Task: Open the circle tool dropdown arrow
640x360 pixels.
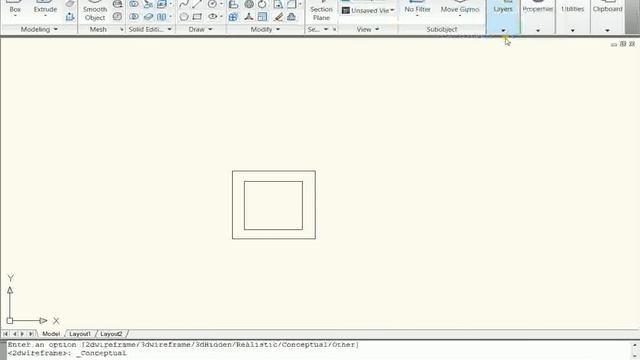Action: (x=221, y=4)
